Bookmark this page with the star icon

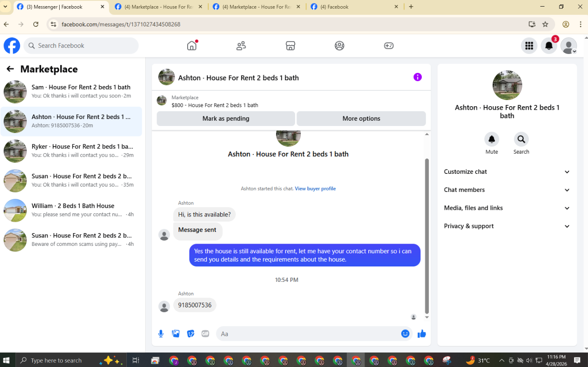point(545,24)
